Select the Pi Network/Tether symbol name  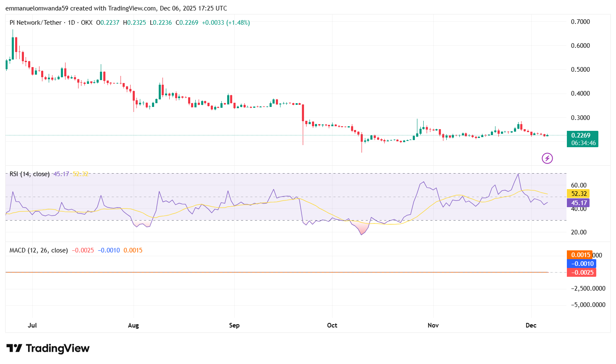(x=36, y=23)
